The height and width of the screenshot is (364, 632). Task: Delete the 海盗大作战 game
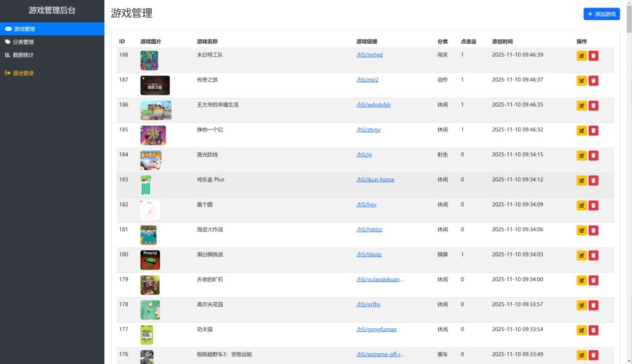(x=593, y=230)
